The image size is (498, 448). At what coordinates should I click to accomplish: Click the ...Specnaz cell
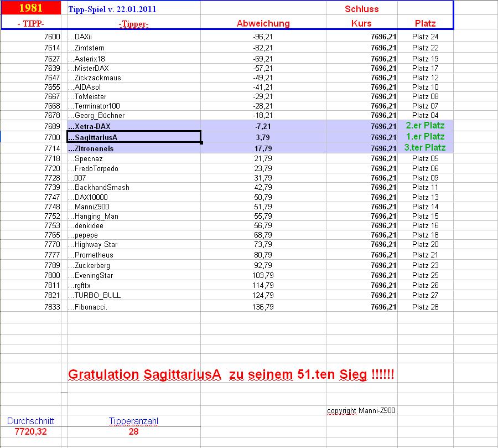click(x=134, y=158)
